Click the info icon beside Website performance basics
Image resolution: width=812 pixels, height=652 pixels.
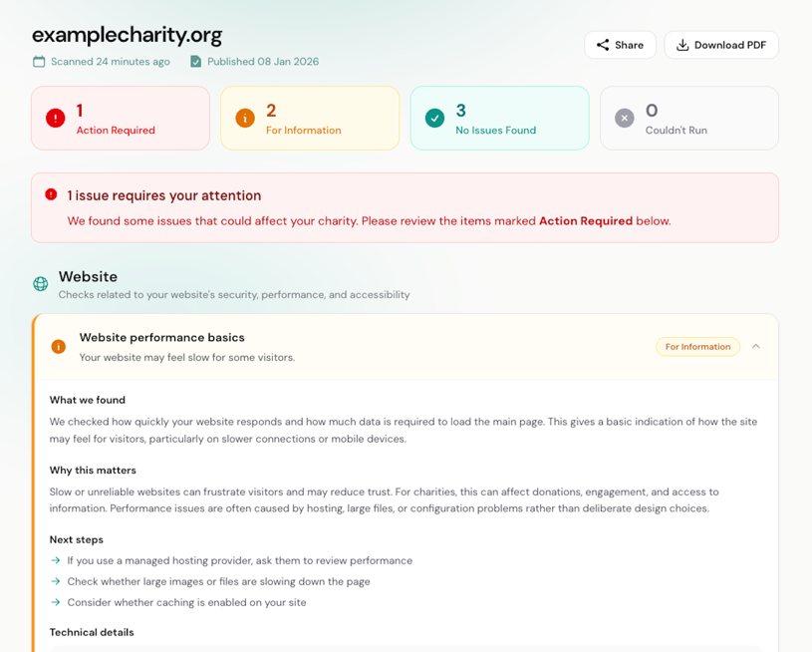click(x=59, y=346)
